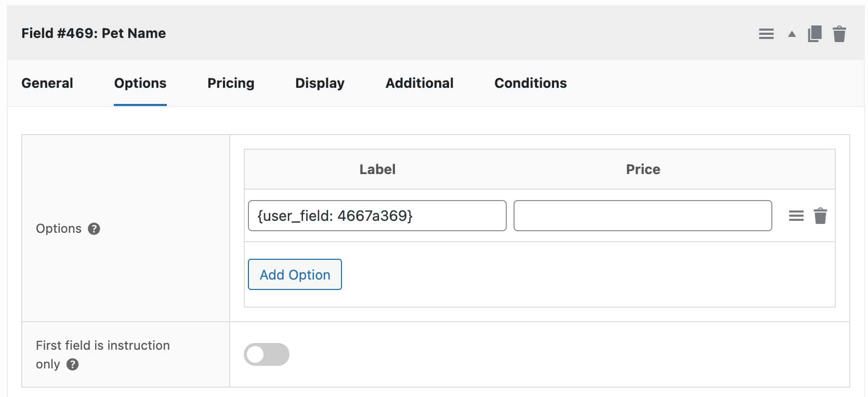Screen dimensions: 868x397
Task: Delete the user_field option row
Action: point(820,216)
